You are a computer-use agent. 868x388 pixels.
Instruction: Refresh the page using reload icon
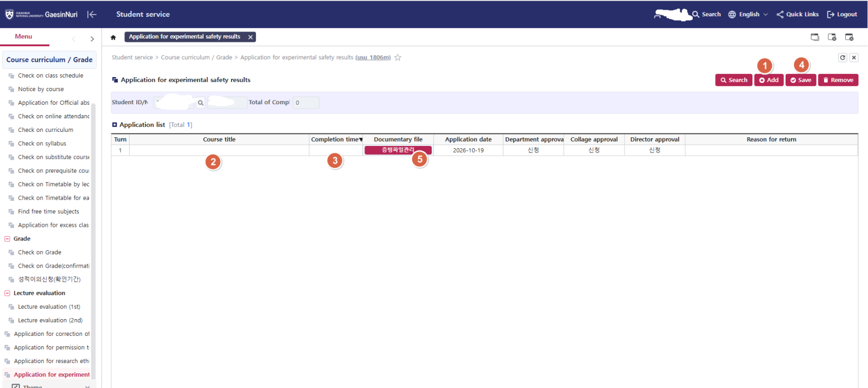tap(843, 58)
